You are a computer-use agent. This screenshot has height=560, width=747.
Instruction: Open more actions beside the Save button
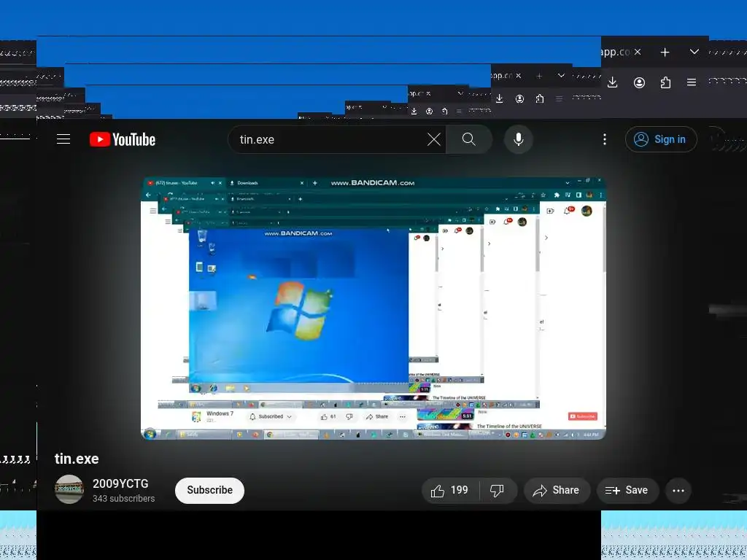(x=678, y=491)
